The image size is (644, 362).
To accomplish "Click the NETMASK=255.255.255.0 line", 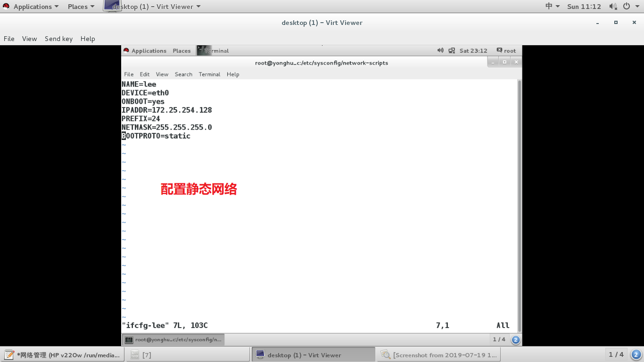I will click(167, 127).
